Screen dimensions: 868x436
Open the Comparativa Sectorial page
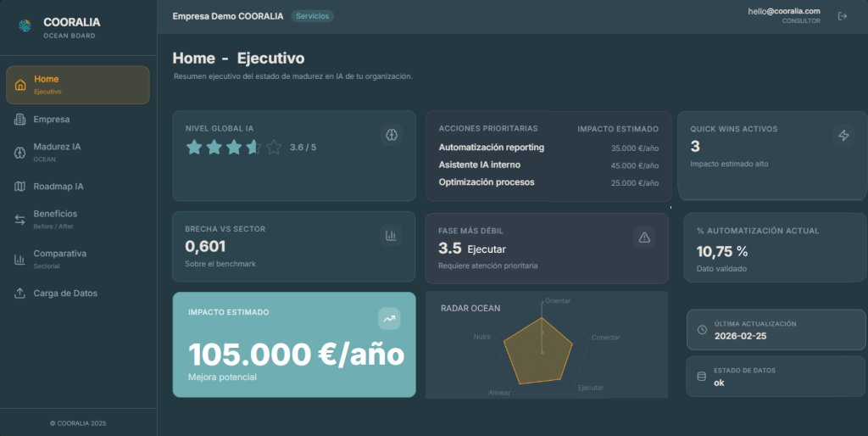pyautogui.click(x=59, y=259)
